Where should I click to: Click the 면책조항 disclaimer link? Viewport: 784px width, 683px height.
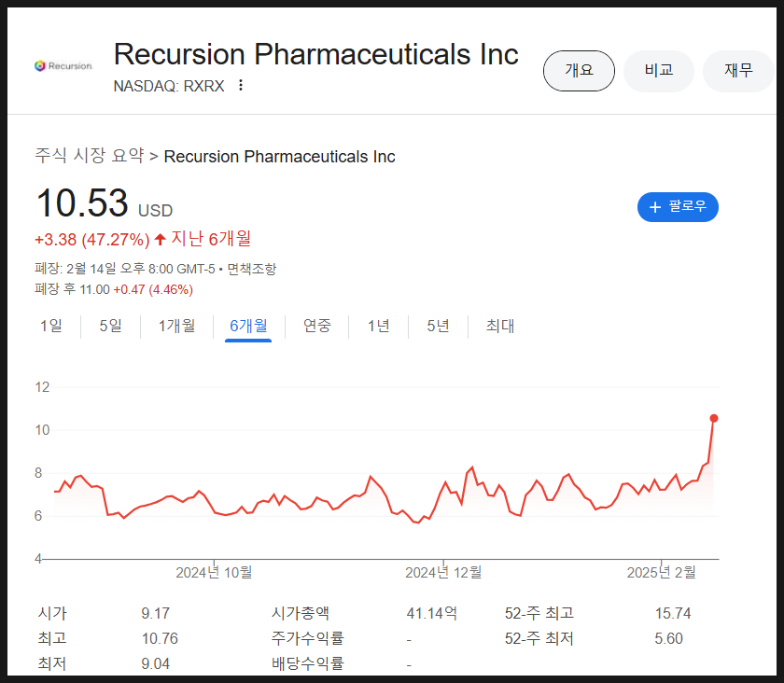[x=252, y=269]
